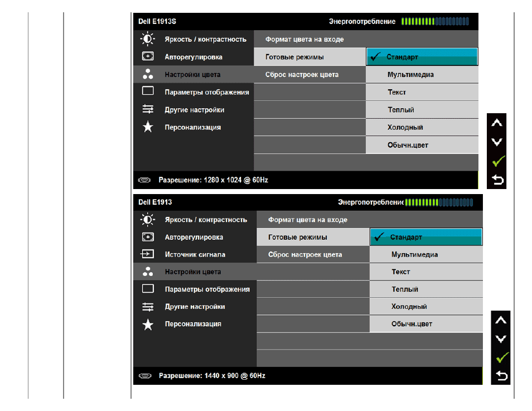Open Другие настройки in E1913S menu
The height and width of the screenshot is (411, 532).
[x=194, y=110]
